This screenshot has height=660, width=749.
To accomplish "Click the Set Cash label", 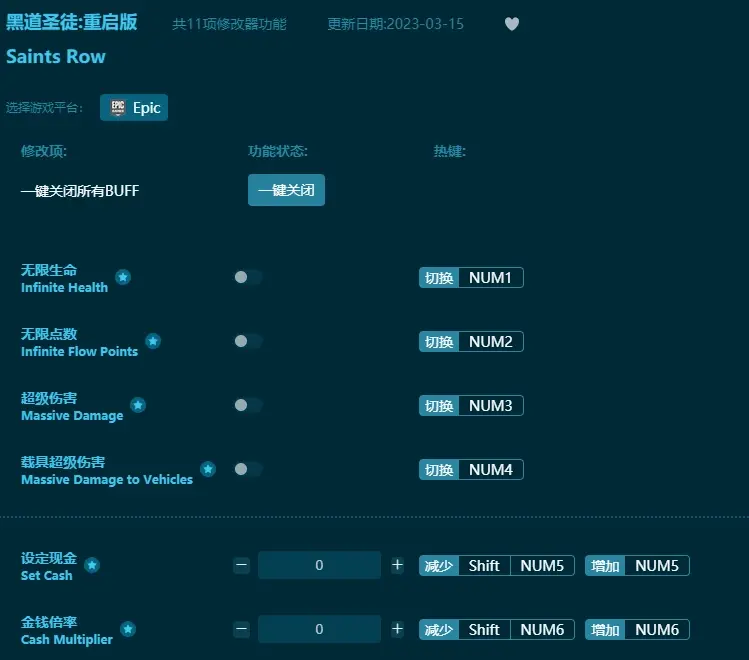I will click(47, 575).
